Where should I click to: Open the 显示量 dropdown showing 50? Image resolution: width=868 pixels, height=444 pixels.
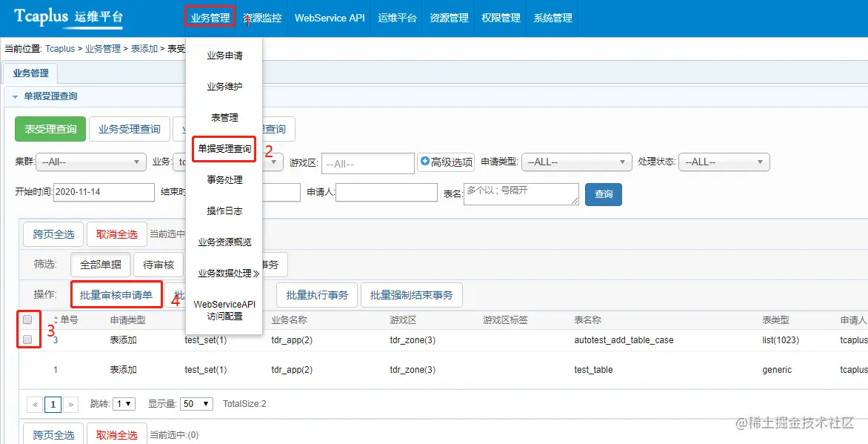[x=196, y=403]
